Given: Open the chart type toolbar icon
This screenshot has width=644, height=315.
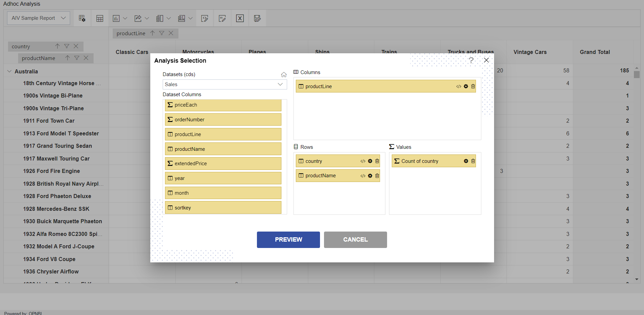Looking at the screenshot, I should coord(116,18).
